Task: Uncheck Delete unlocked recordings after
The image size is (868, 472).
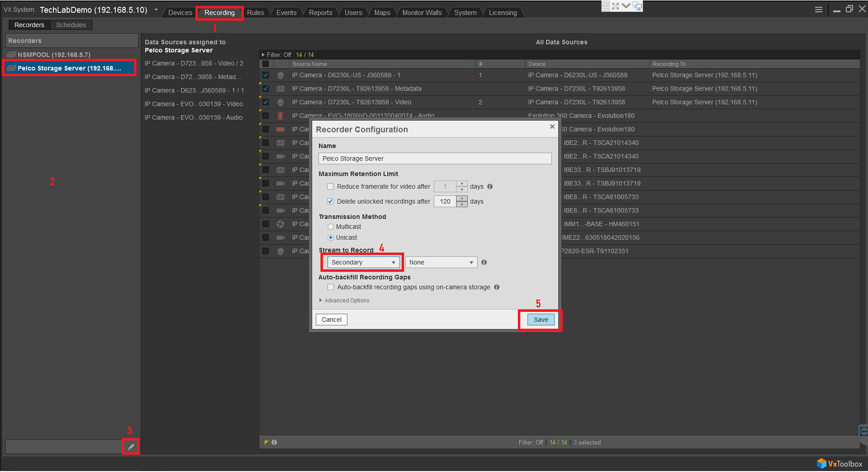Action: tap(330, 201)
